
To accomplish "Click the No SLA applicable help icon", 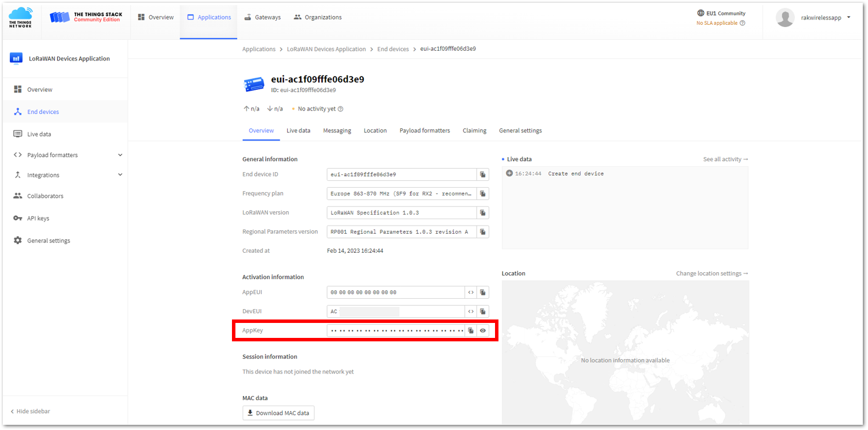I will [x=743, y=23].
